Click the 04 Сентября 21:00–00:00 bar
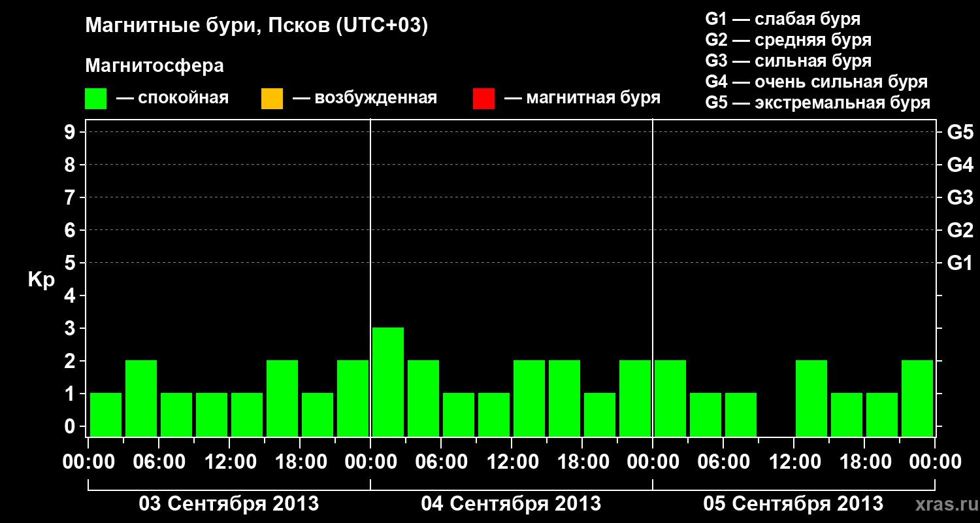Screen dimensions: 980x523 pos(635,398)
